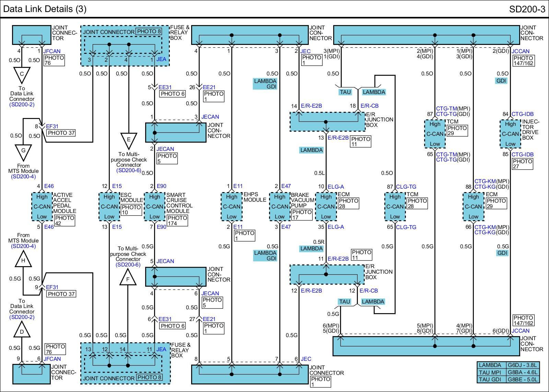Click the SD200-3 page number in header

click(x=527, y=9)
